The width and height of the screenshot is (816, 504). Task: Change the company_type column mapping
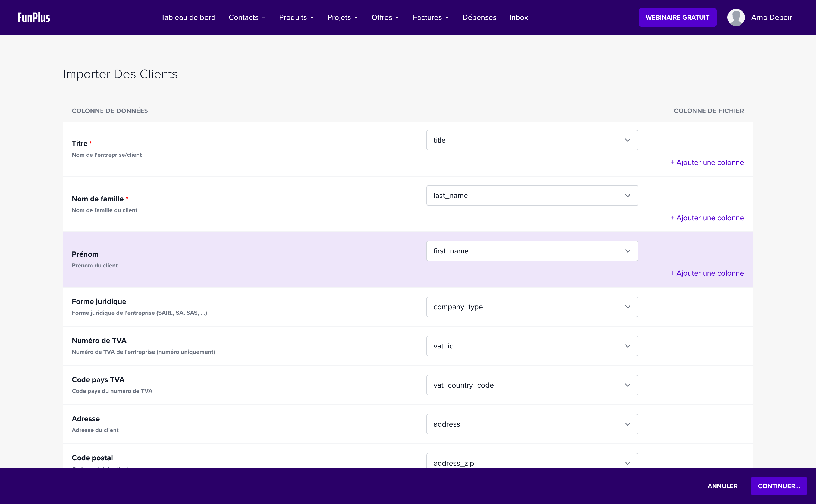[x=532, y=307]
